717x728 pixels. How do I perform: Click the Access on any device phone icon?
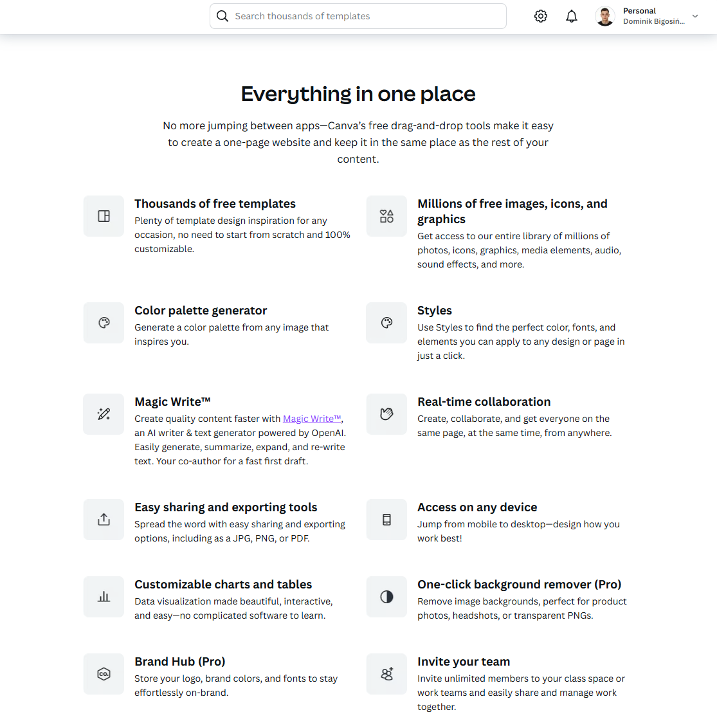click(386, 520)
